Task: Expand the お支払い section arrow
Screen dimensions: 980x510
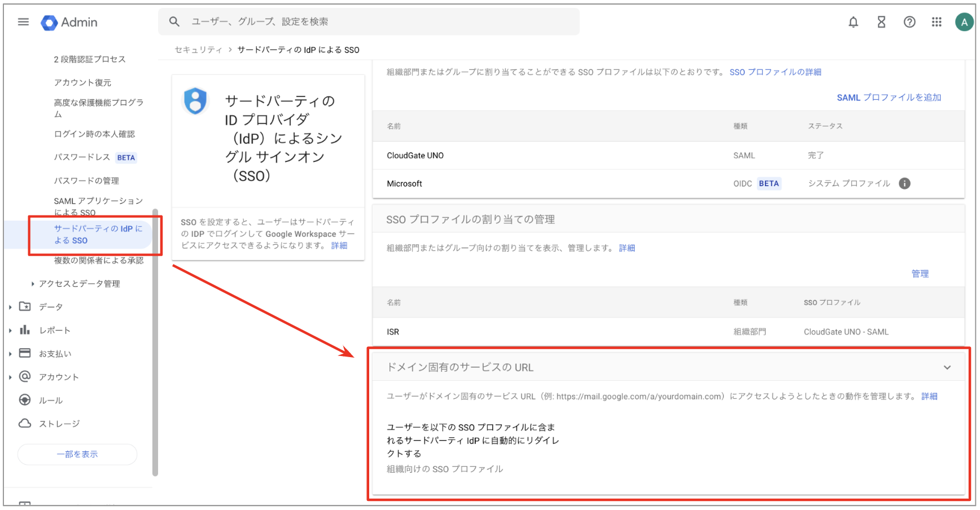Action: pyautogui.click(x=10, y=354)
